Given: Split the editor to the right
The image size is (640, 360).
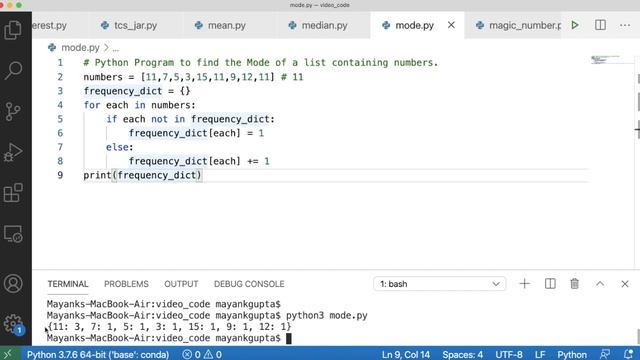Looking at the screenshot, I should (x=600, y=25).
